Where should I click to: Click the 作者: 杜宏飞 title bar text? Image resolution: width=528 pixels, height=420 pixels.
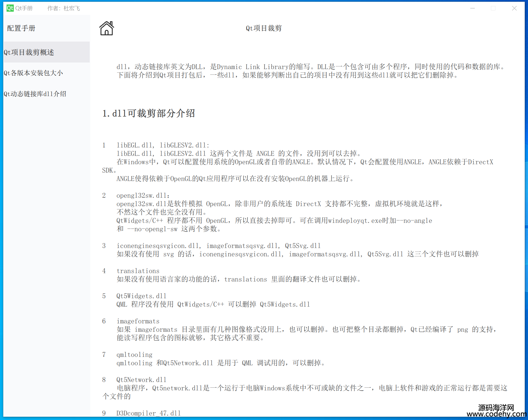coord(64,8)
